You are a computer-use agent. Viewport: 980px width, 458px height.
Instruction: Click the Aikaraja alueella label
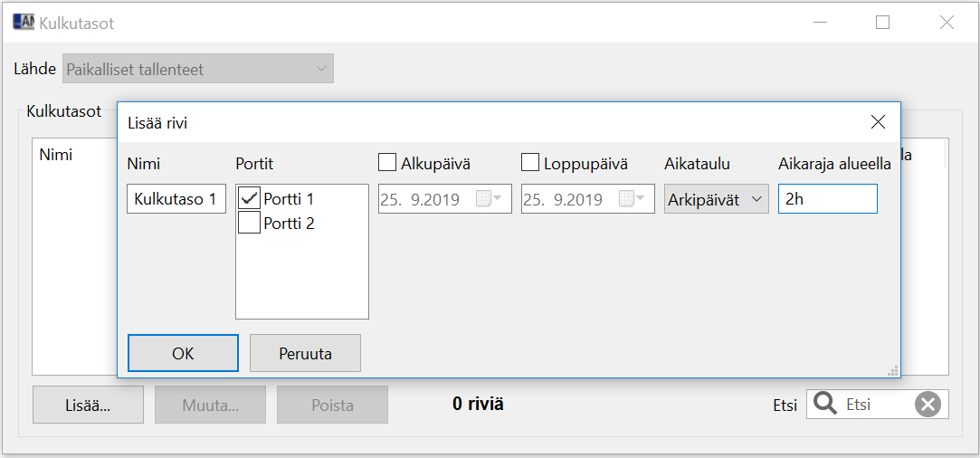click(x=834, y=164)
